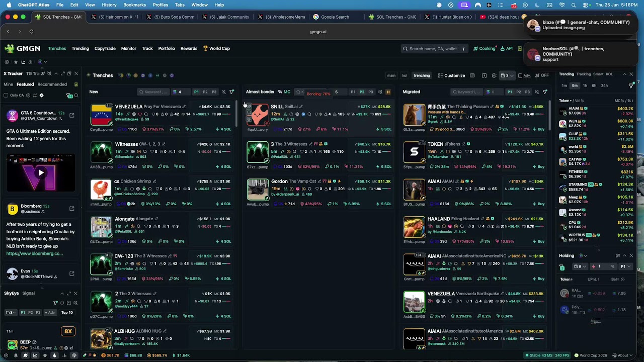Image resolution: width=644 pixels, height=362 pixels.
Task: Pause the Almost bonded column feed
Action: tap(388, 92)
